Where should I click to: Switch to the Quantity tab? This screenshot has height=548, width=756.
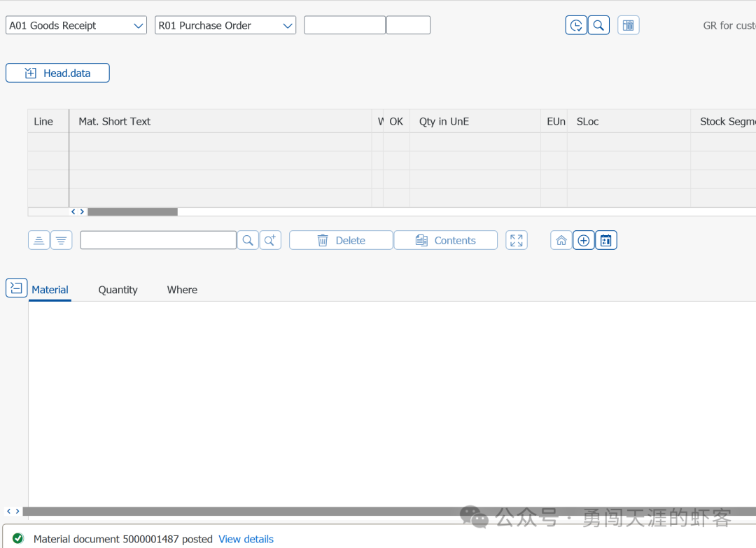118,290
